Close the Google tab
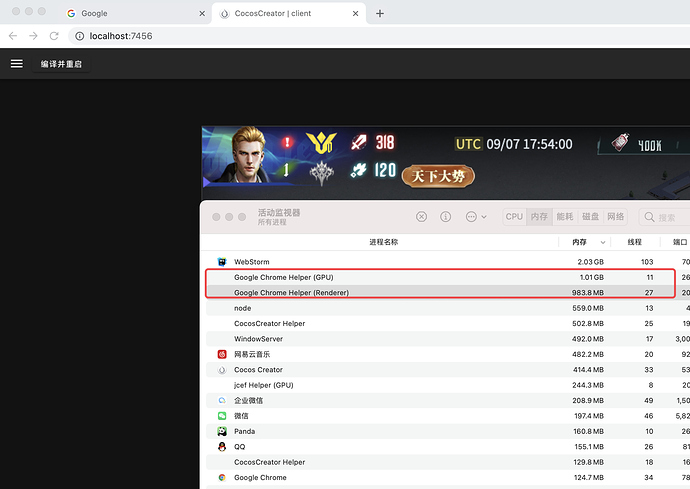This screenshot has width=690, height=489. click(x=202, y=14)
